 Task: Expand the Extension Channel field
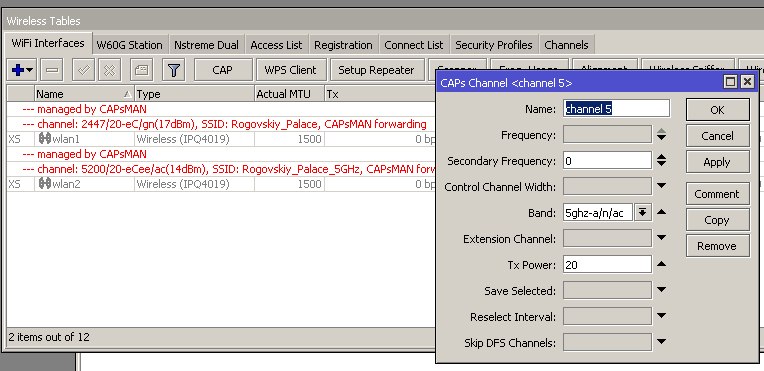661,238
